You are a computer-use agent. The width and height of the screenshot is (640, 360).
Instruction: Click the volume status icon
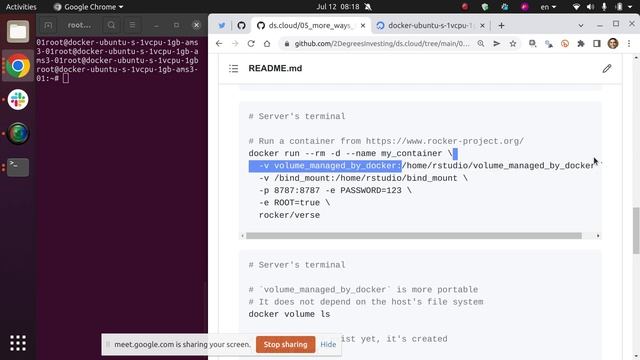pos(590,7)
